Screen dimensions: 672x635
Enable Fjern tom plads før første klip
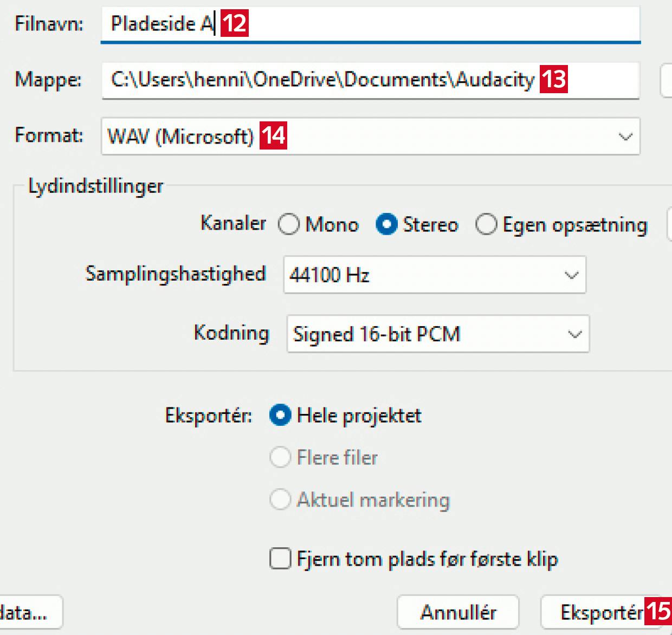pyautogui.click(x=280, y=559)
